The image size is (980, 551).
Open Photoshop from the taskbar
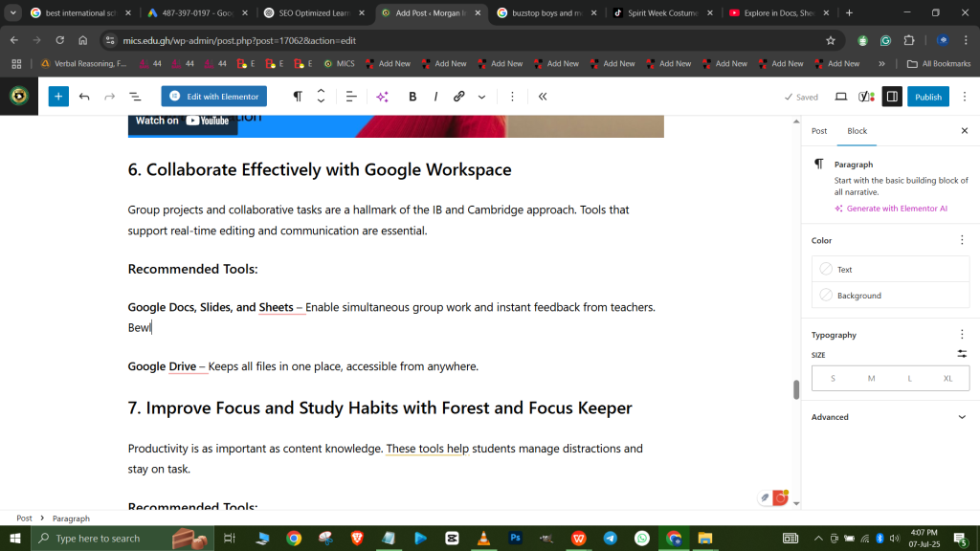[x=516, y=538]
